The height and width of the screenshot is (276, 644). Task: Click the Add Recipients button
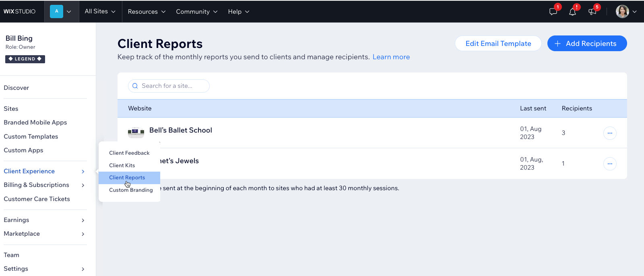[x=587, y=44]
